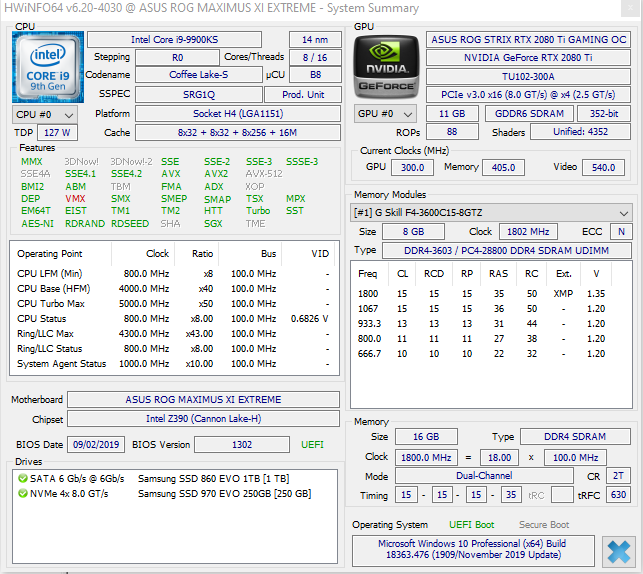The image size is (643, 574).
Task: Close the System Summary window from the title bar
Action: [x=630, y=8]
